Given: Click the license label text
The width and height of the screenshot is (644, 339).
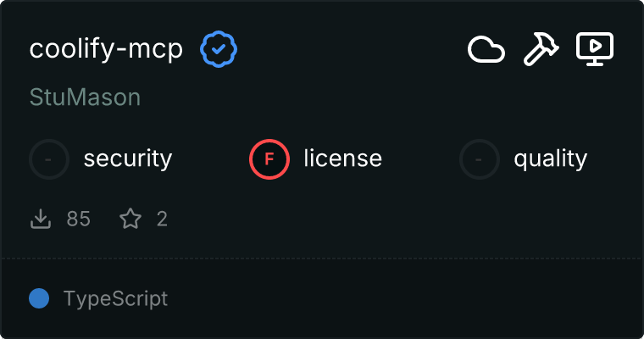Looking at the screenshot, I should pyautogui.click(x=342, y=158).
